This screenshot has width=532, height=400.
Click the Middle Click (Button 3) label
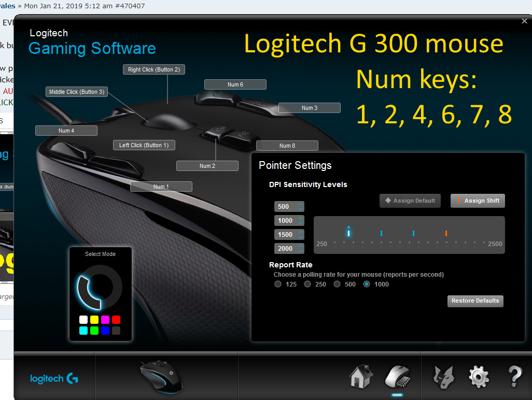(77, 92)
